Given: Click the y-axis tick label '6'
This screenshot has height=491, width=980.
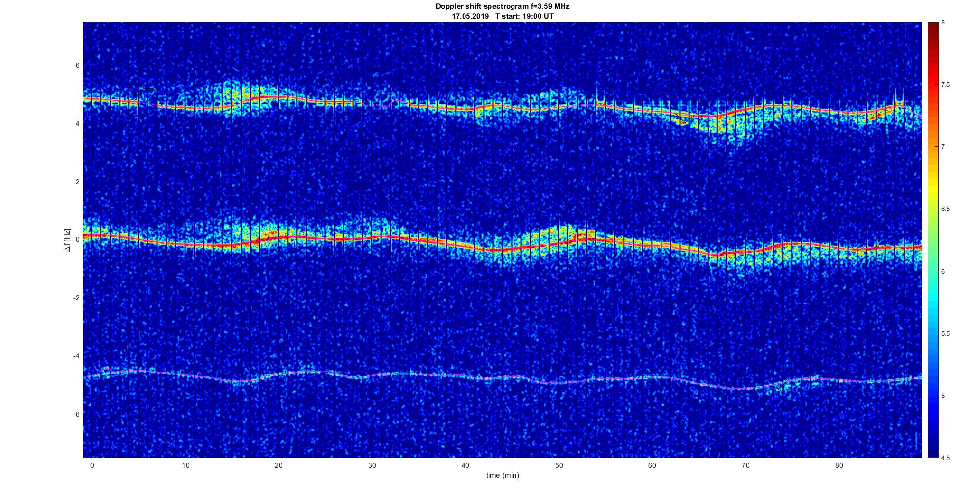Looking at the screenshot, I should (x=78, y=66).
